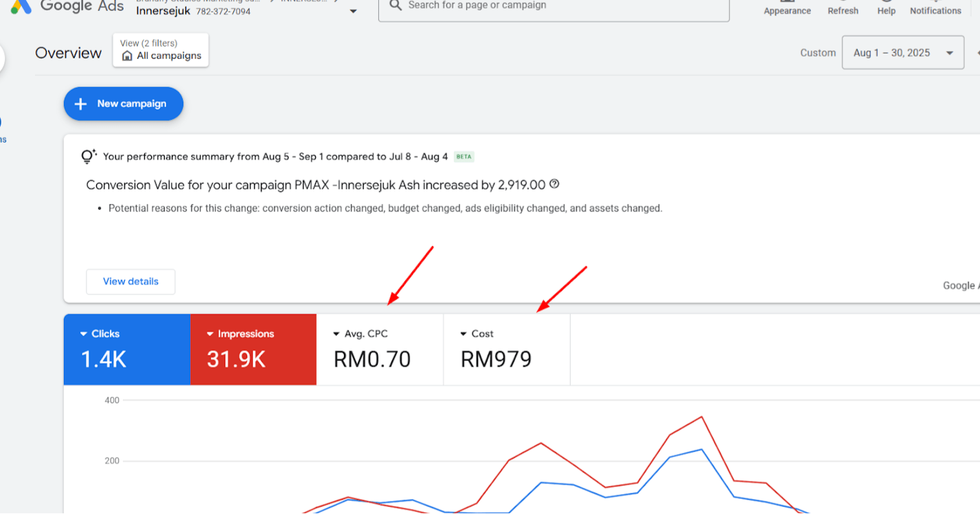Click the lightbulb insights icon
Viewport: 980px width, 514px height.
coord(89,156)
